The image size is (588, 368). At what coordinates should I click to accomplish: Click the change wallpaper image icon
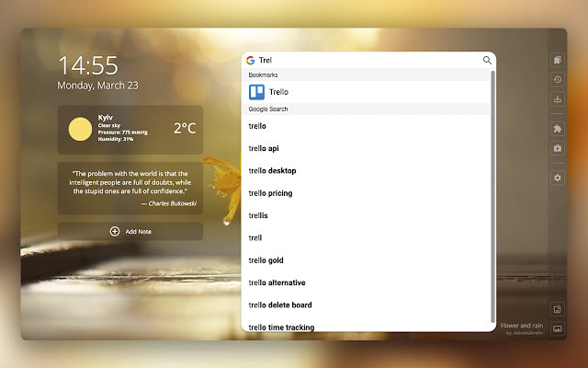(x=558, y=329)
